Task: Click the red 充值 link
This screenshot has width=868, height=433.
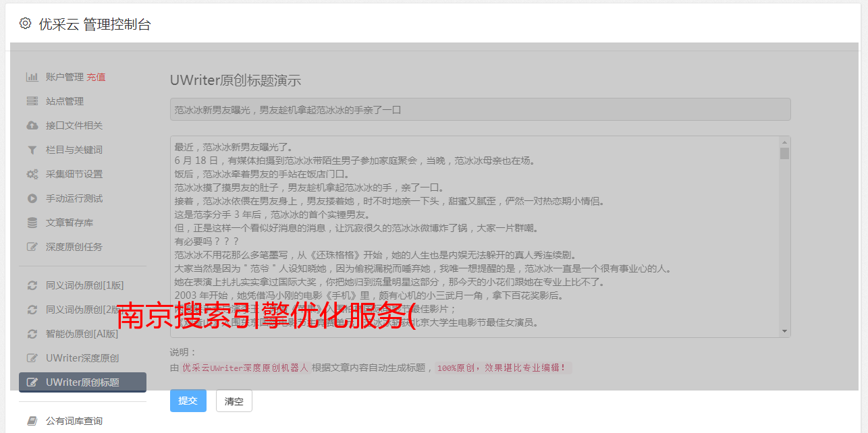Action: pyautogui.click(x=96, y=77)
